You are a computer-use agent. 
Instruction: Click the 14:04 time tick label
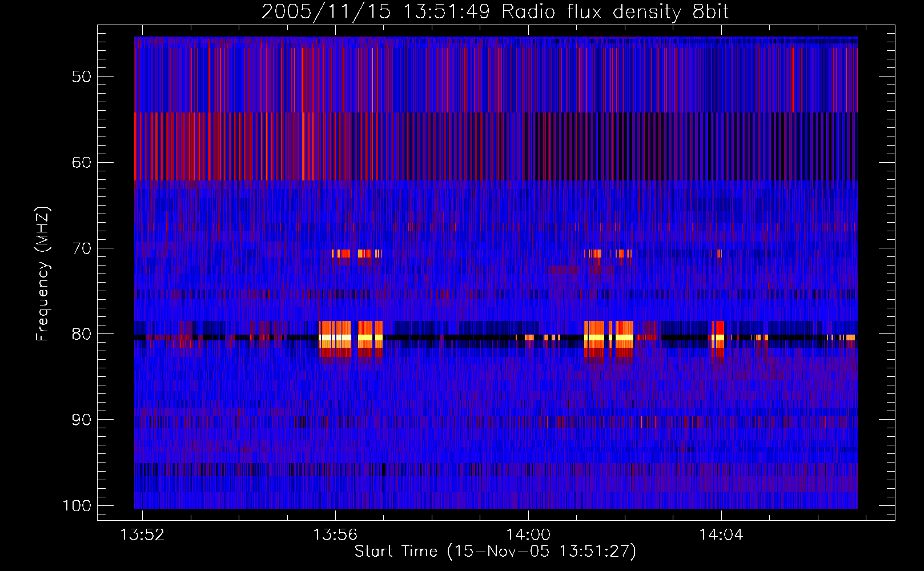click(x=721, y=534)
